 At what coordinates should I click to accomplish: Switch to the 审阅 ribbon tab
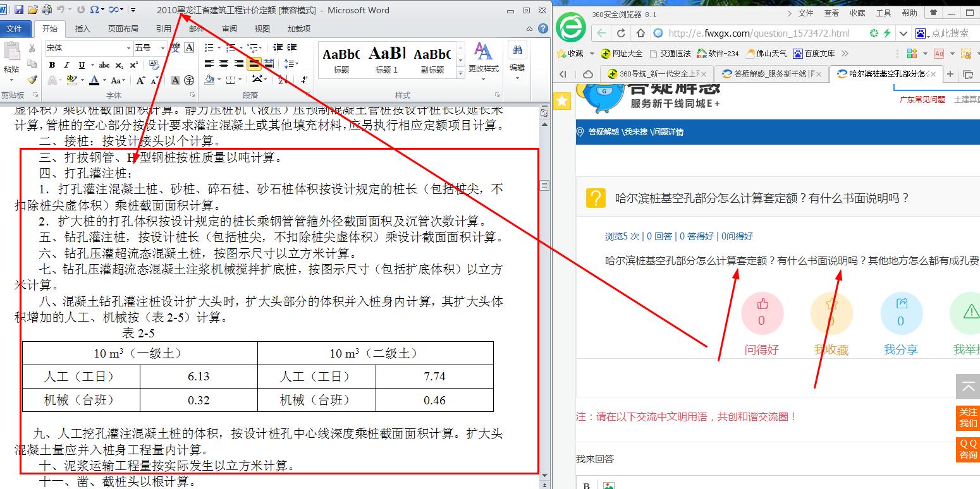click(230, 28)
